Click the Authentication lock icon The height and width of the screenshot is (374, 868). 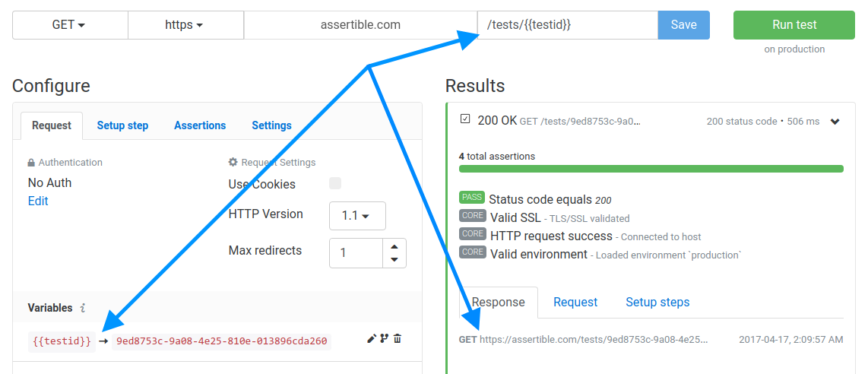point(32,163)
